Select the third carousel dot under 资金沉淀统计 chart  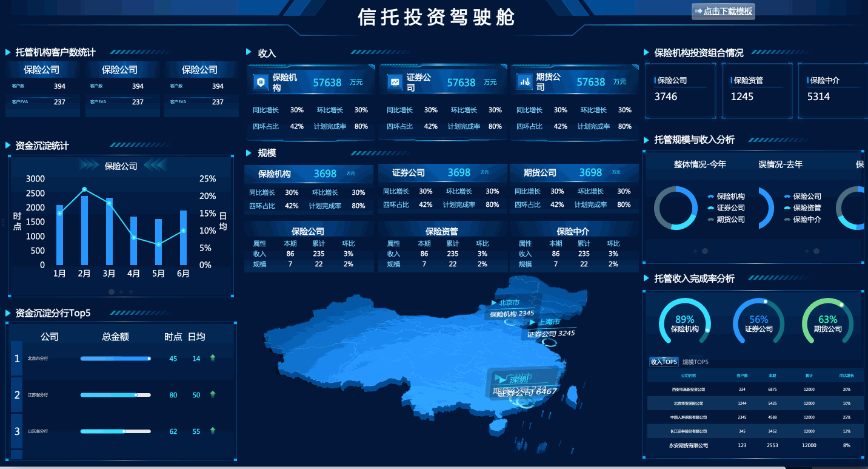pos(130,292)
